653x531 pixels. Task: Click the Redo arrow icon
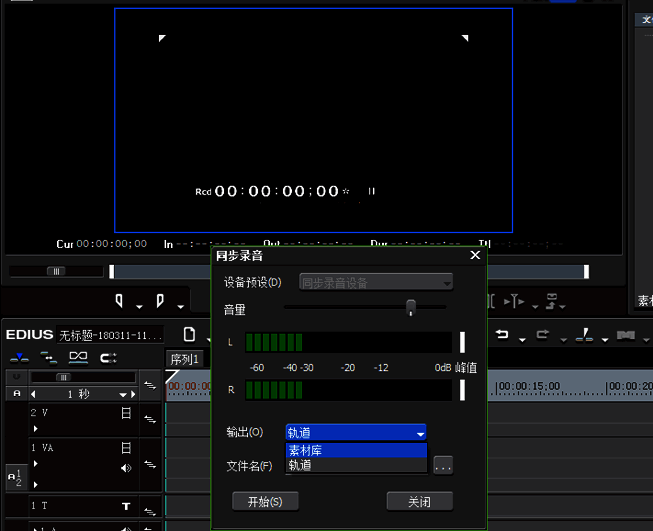pyautogui.click(x=542, y=334)
